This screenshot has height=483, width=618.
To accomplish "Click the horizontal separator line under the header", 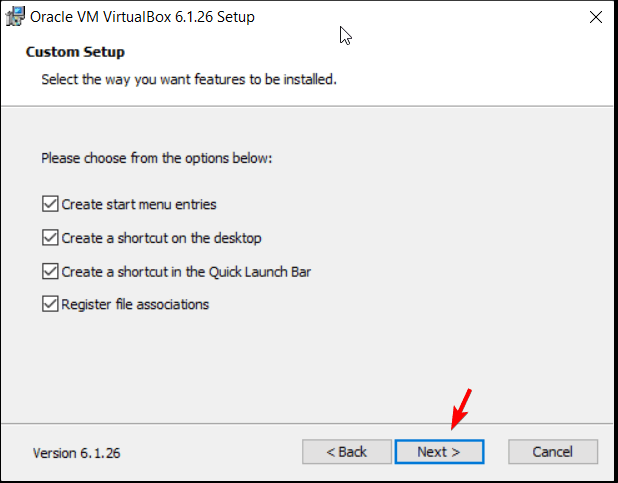I will [x=307, y=106].
